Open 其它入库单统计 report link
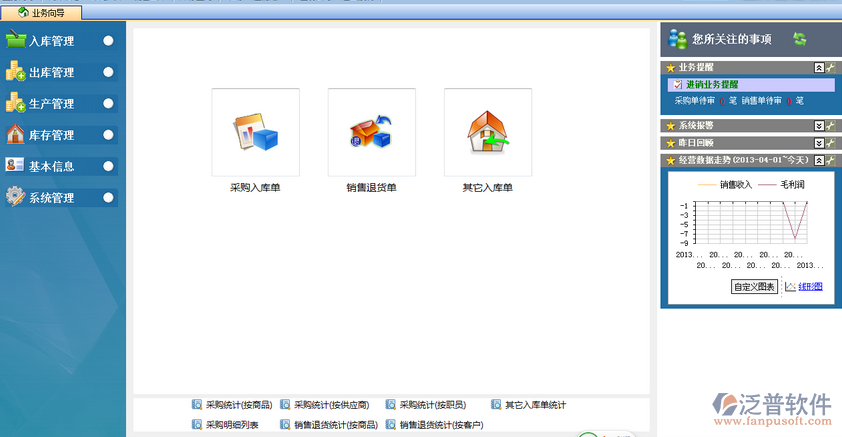 535,405
